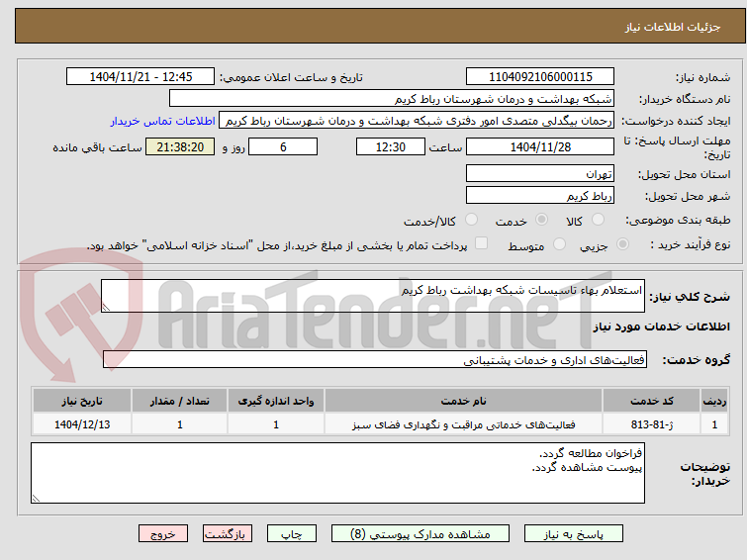Click service code cell ژ-81-813
The image size is (747, 560).
(x=651, y=424)
